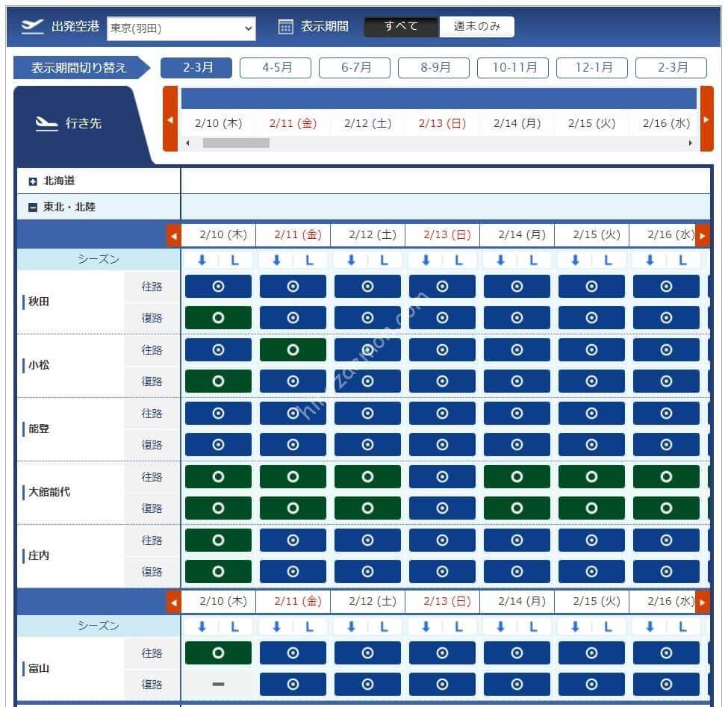This screenshot has height=707, width=728.
Task: Collapse the 東北・北陸 region
Action: pyautogui.click(x=33, y=208)
